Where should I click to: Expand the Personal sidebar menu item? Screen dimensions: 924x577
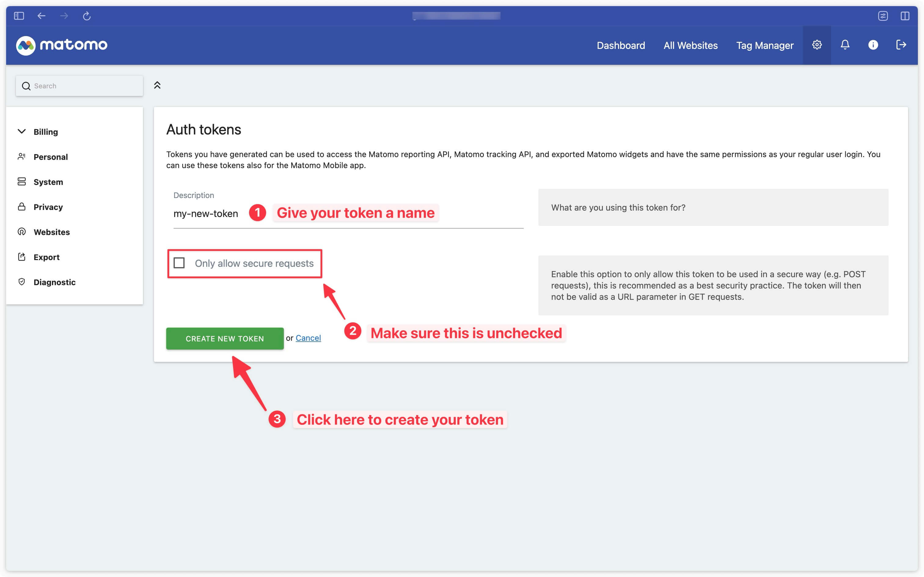50,157
